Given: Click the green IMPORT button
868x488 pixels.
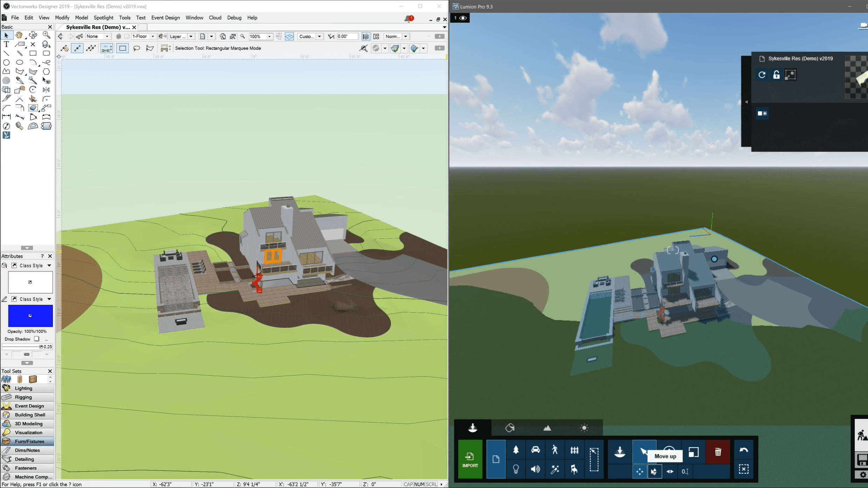Looking at the screenshot, I should coord(470,459).
